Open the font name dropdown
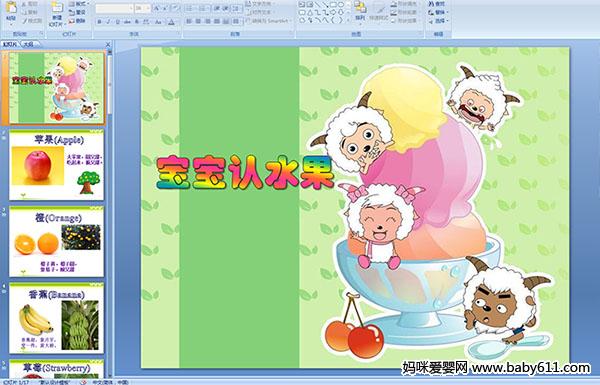This screenshot has height=385, width=600. pyautogui.click(x=131, y=8)
